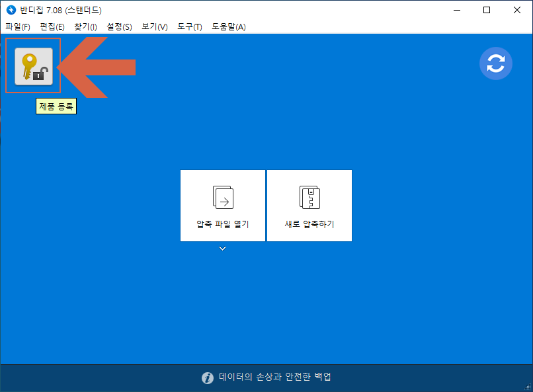Click the product registration key icon

pyautogui.click(x=34, y=66)
